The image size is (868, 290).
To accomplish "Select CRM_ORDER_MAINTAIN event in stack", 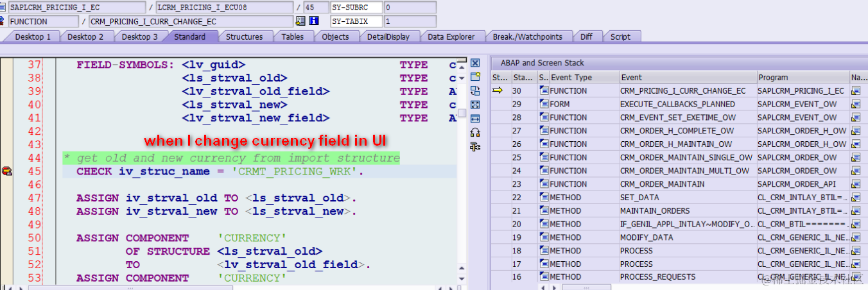I will coord(688,184).
